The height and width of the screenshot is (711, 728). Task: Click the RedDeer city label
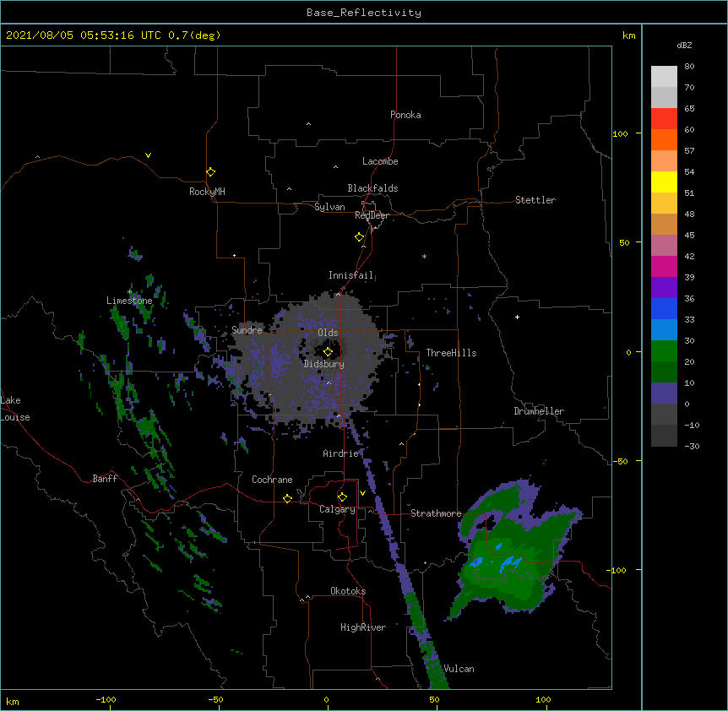tap(372, 215)
